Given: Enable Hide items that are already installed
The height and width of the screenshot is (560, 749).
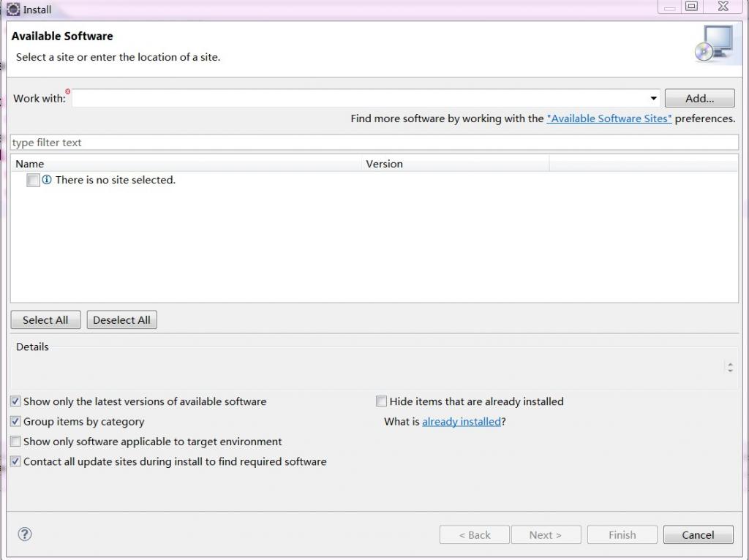Looking at the screenshot, I should (381, 401).
